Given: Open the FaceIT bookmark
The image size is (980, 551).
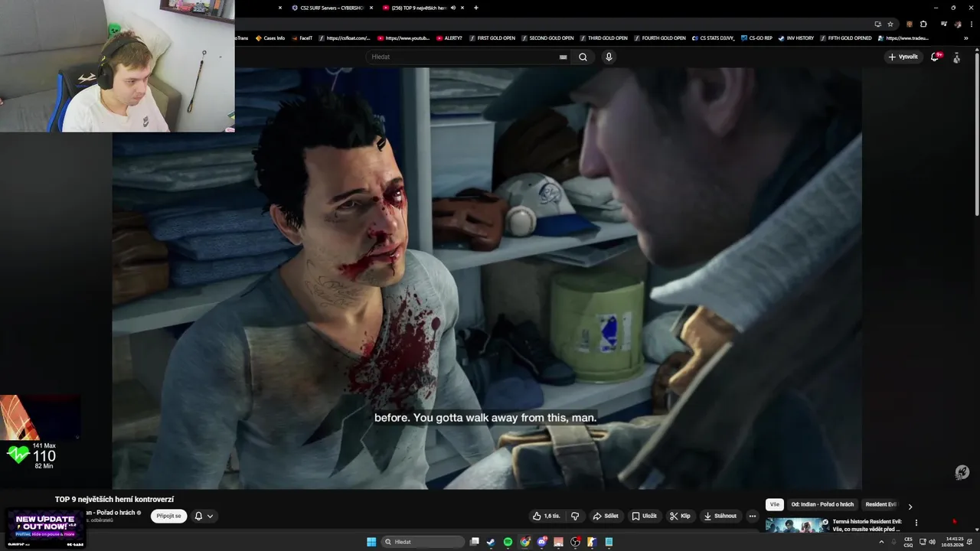Looking at the screenshot, I should coord(302,37).
